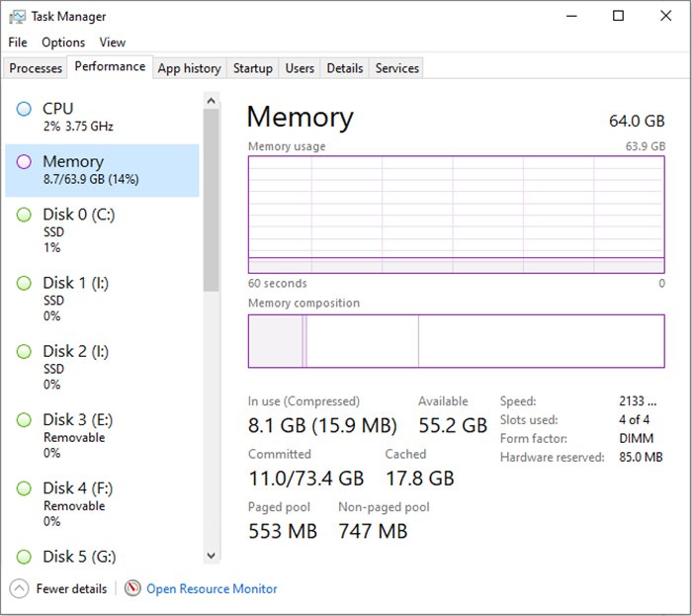The image size is (692, 616).
Task: Go to the Services tab
Action: point(397,68)
